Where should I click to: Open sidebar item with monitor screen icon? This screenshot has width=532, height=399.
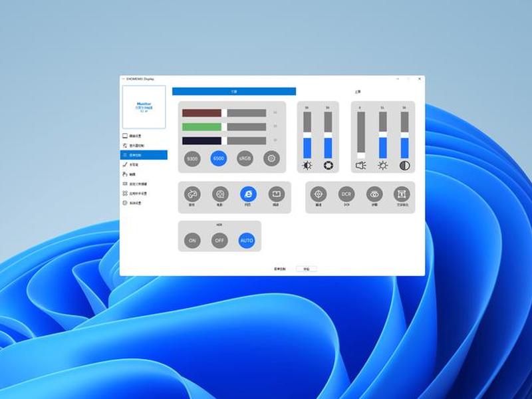[x=144, y=136]
